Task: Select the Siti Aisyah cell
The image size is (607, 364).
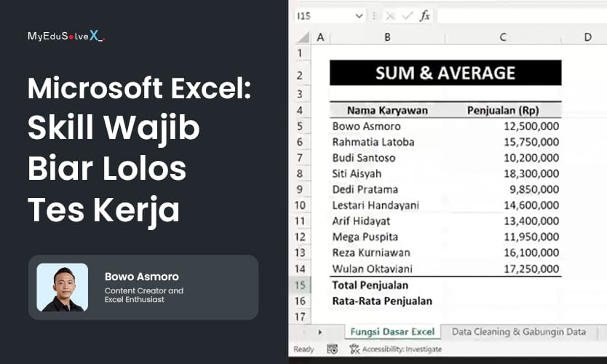Action: tap(387, 173)
